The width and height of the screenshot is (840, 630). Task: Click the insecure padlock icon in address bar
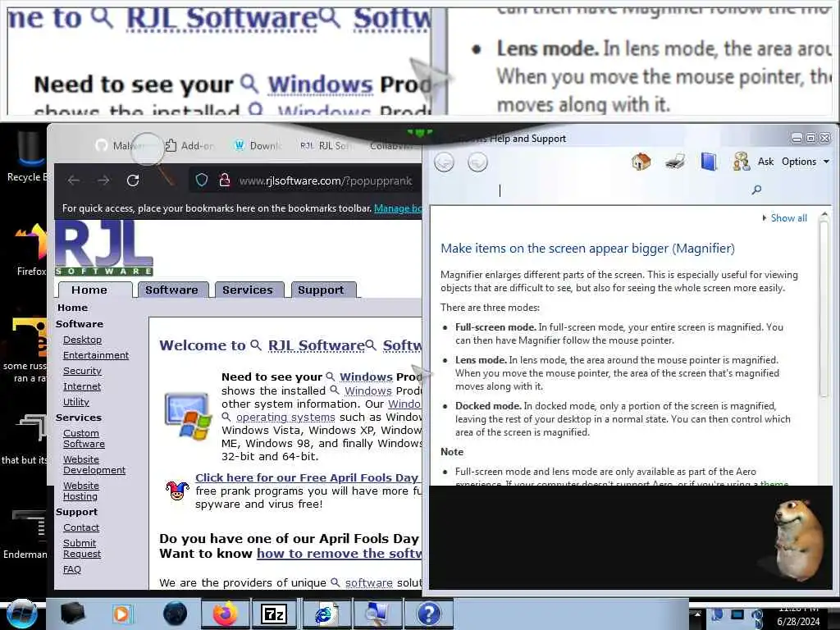(x=225, y=180)
